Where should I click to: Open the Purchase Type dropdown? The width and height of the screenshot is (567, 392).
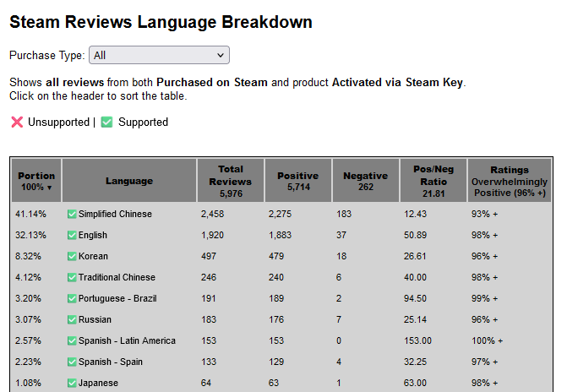159,55
